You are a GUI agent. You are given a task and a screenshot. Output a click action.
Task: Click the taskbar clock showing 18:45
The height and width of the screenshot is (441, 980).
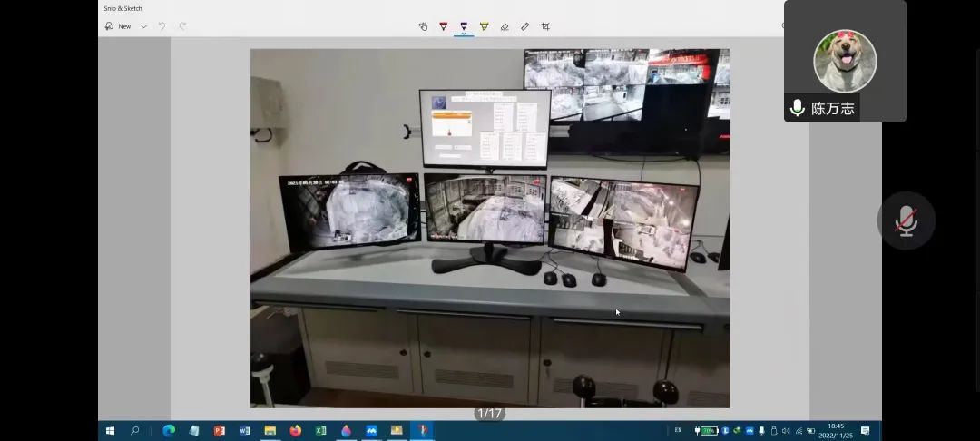[835, 430]
